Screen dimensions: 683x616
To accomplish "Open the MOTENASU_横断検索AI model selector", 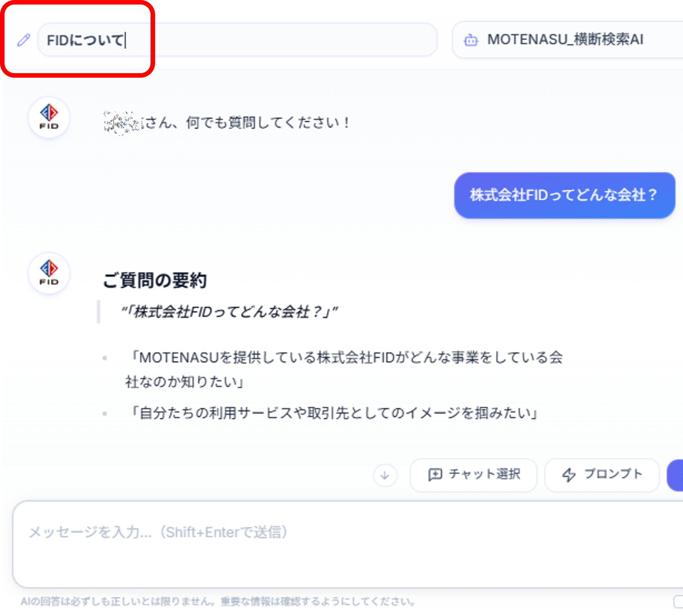I will pos(565,40).
